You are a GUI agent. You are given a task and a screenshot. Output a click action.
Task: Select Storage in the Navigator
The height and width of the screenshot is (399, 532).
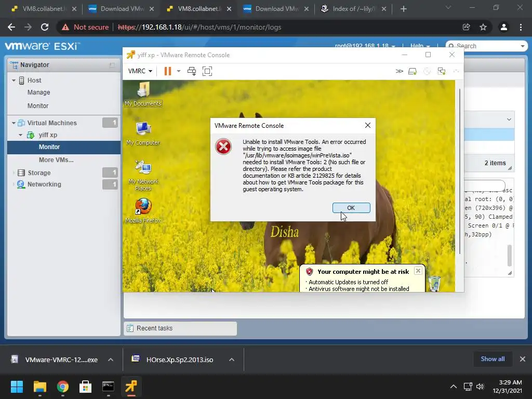pos(39,172)
